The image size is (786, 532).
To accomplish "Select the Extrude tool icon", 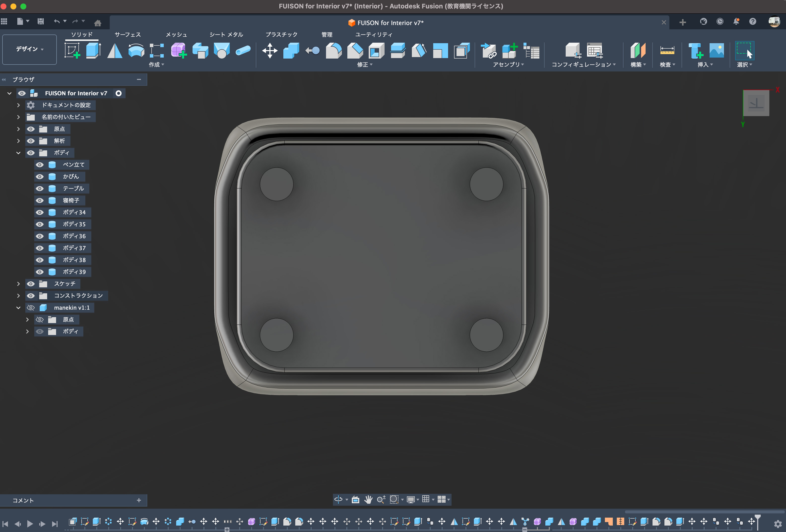I will (x=93, y=51).
